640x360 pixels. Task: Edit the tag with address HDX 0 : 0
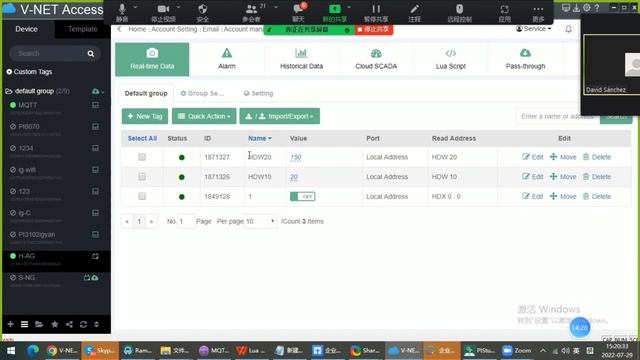coord(533,196)
